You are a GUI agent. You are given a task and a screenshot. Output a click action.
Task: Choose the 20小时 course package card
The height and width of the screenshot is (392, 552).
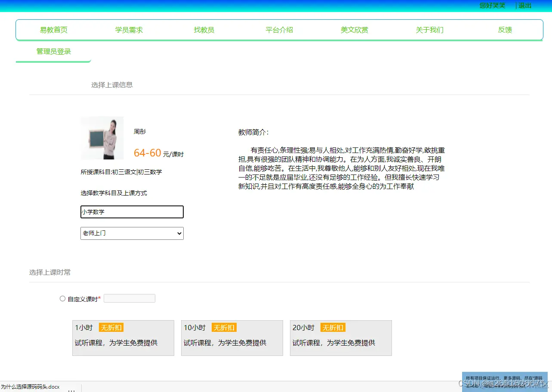click(341, 338)
